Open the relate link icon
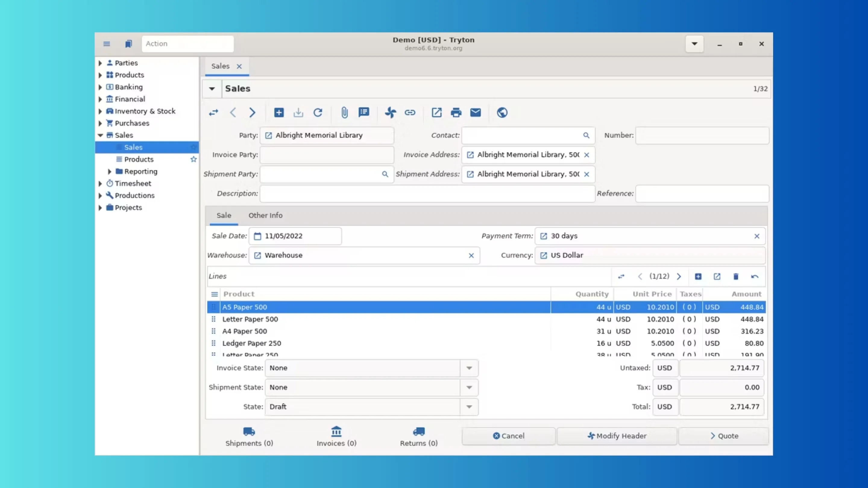868x488 pixels. pyautogui.click(x=410, y=112)
